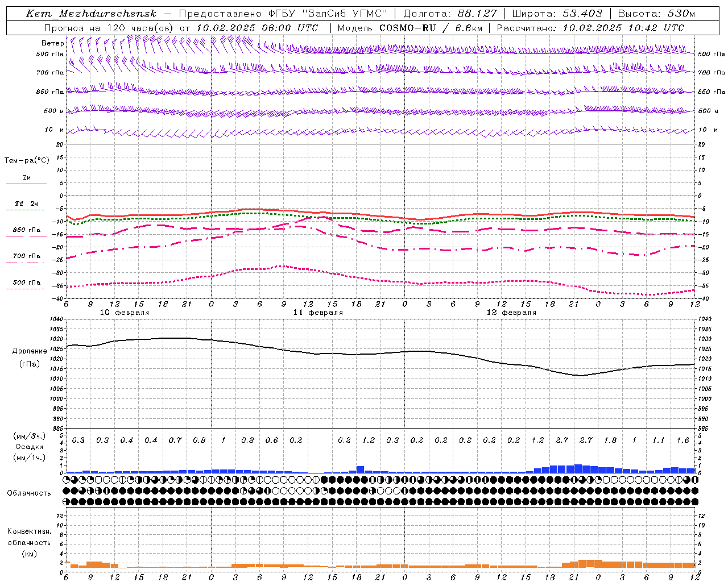Select the 1.6 precipitation value
Viewport: 728px width, 582px height.
pos(682,440)
